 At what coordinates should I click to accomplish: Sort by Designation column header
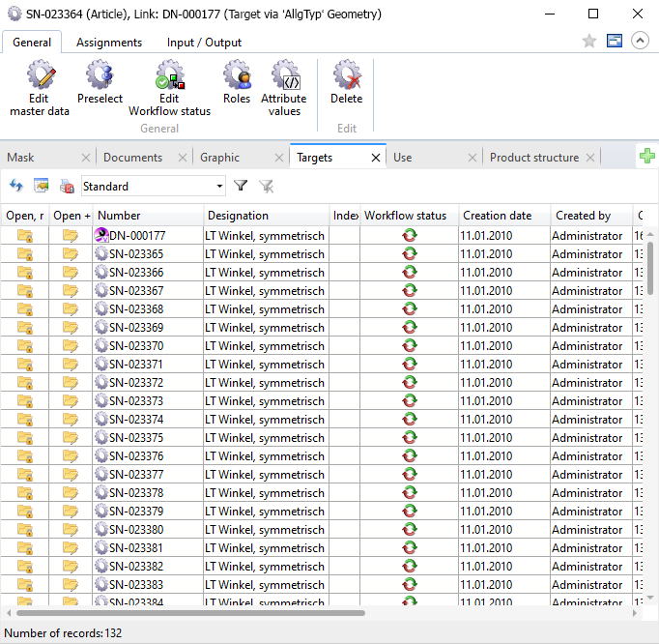pos(238,216)
